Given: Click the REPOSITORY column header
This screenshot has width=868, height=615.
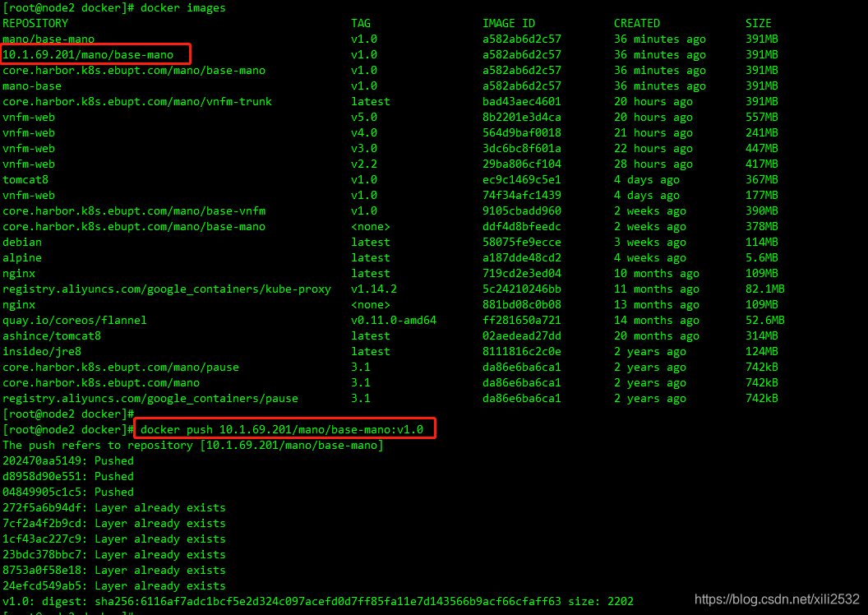Looking at the screenshot, I should 35,23.
